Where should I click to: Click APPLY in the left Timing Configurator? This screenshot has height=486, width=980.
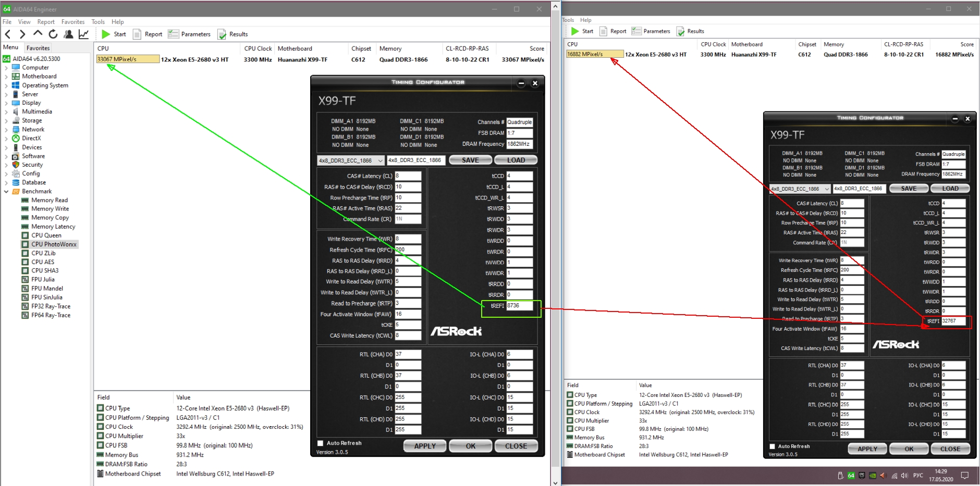425,446
